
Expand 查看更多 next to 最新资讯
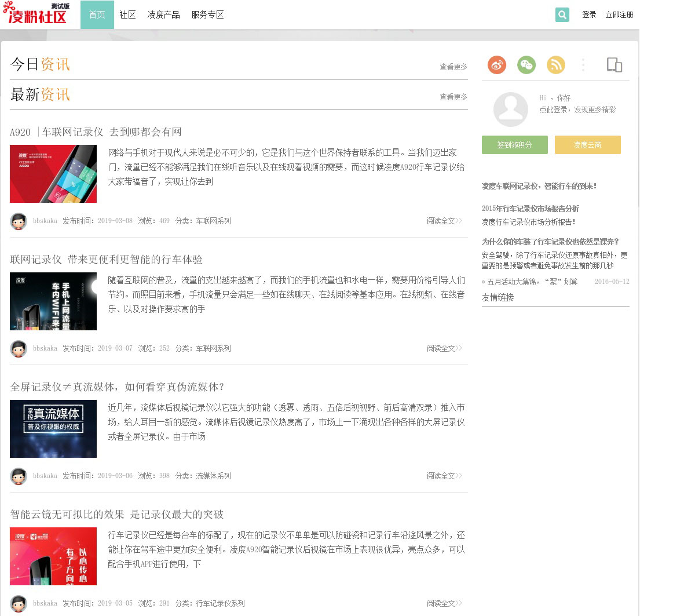point(453,97)
